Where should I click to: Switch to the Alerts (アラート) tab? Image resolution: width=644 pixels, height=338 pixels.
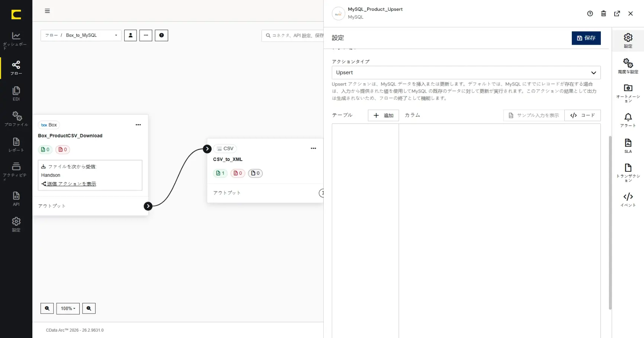[x=628, y=120]
